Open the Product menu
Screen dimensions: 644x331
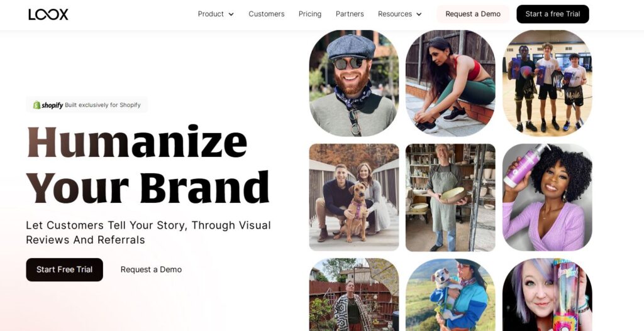click(x=211, y=14)
